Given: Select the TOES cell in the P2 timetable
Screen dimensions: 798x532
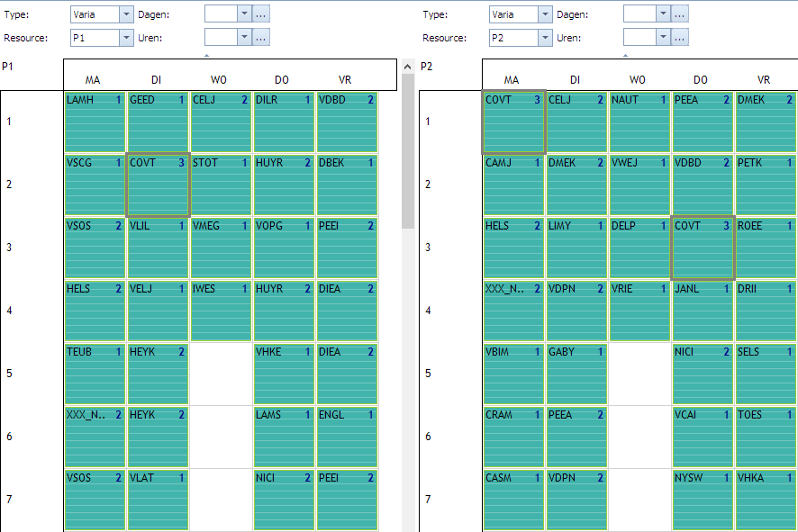Looking at the screenshot, I should click(766, 437).
